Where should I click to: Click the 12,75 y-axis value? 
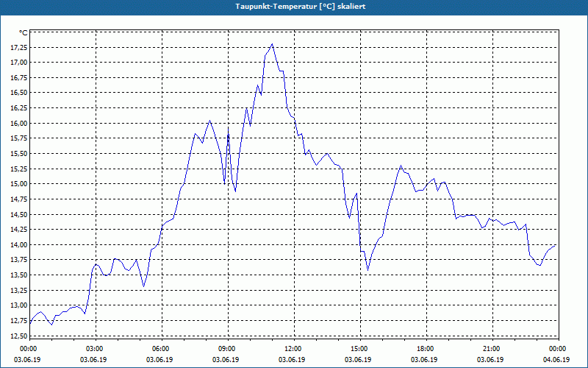(x=20, y=321)
